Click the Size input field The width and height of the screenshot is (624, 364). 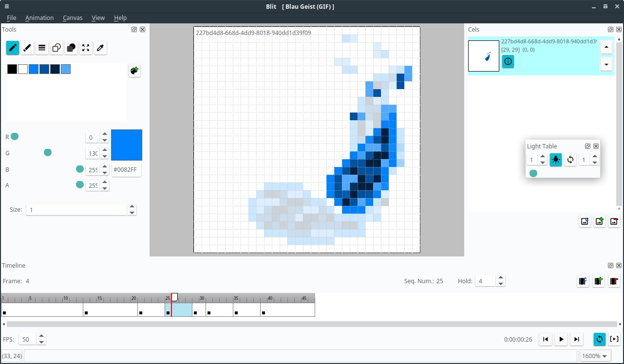point(76,210)
